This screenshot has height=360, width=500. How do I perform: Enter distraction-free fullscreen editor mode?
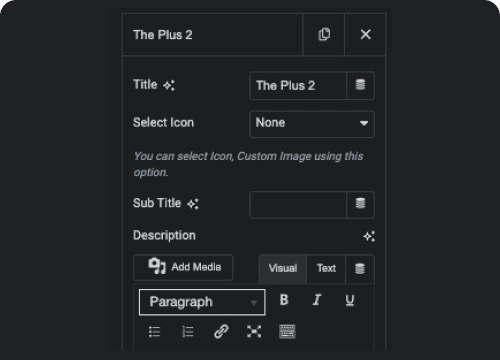(254, 332)
